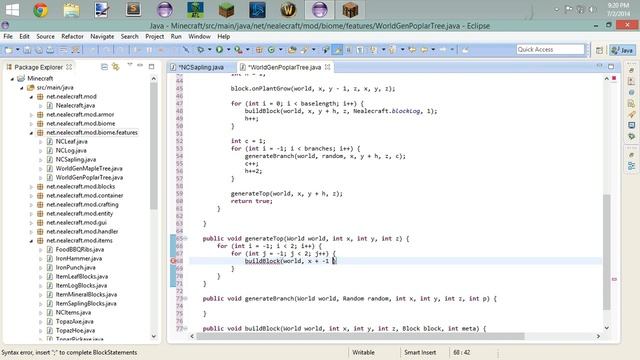Image resolution: width=640 pixels, height=360 pixels.
Task: Close the WorldGenPoplarTree.java tab
Action: pos(327,67)
